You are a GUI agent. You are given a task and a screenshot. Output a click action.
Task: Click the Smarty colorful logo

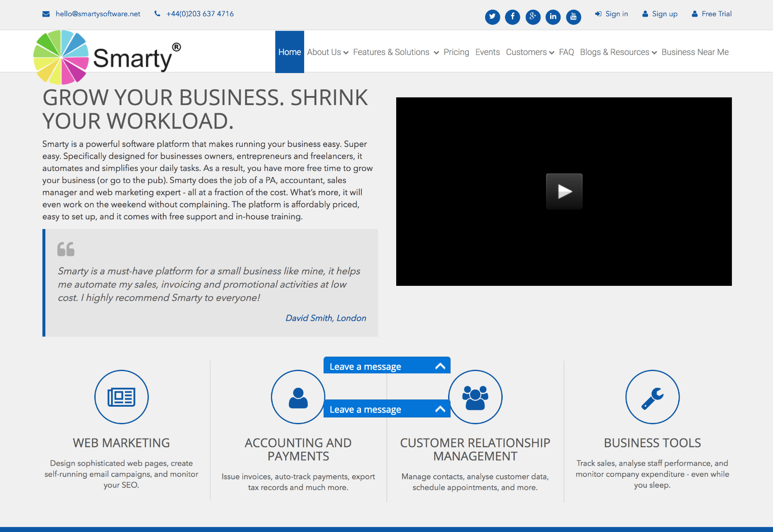click(x=107, y=57)
